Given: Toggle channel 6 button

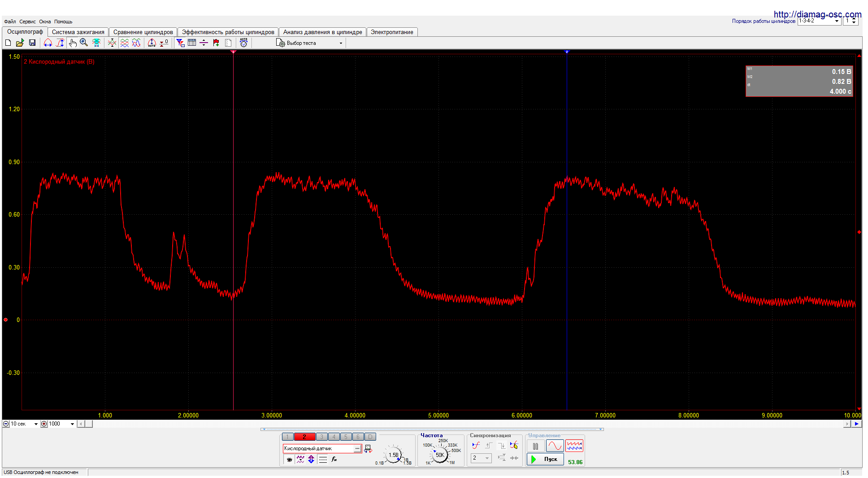Looking at the screenshot, I should click(x=358, y=437).
